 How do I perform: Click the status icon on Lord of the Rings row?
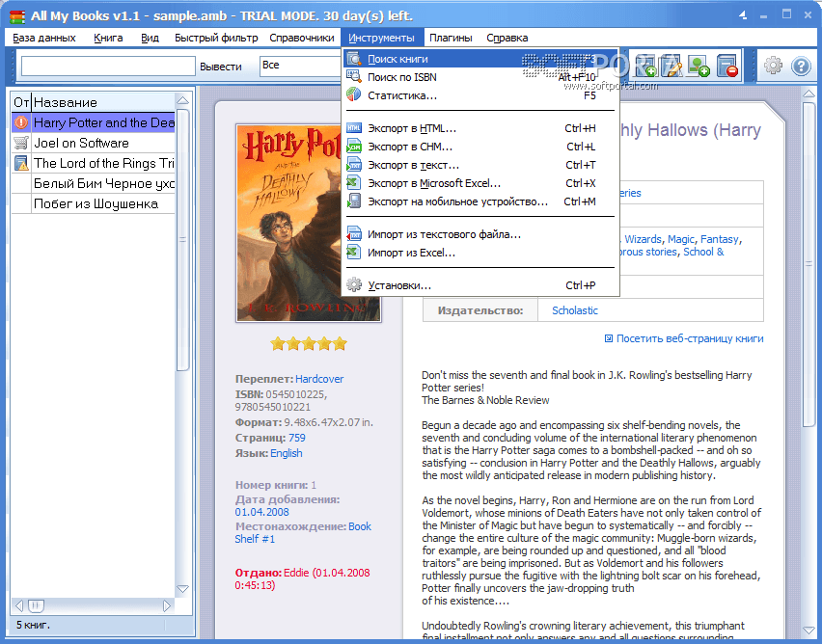point(21,163)
